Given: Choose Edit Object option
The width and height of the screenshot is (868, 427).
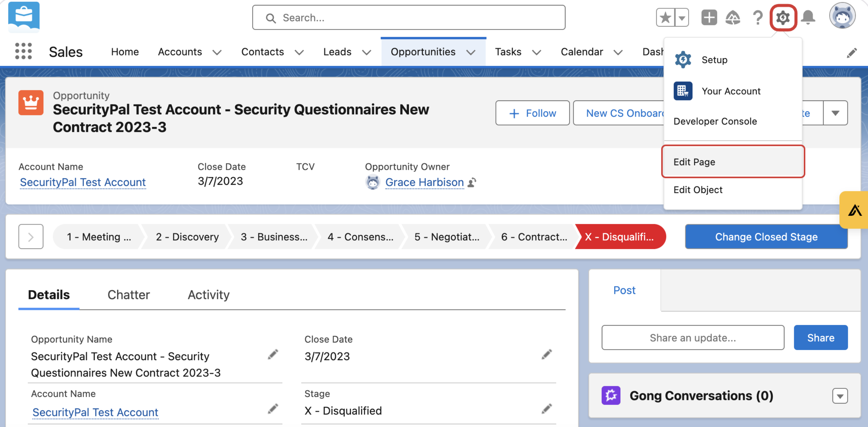Looking at the screenshot, I should (733, 190).
